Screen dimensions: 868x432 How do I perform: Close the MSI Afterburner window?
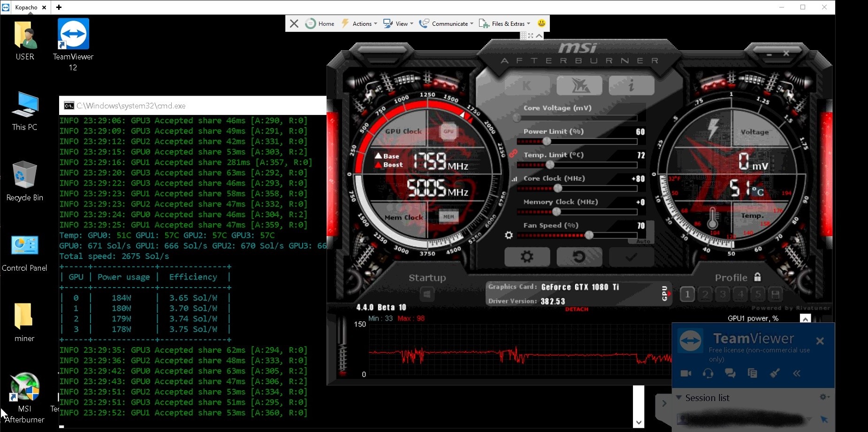[x=786, y=53]
